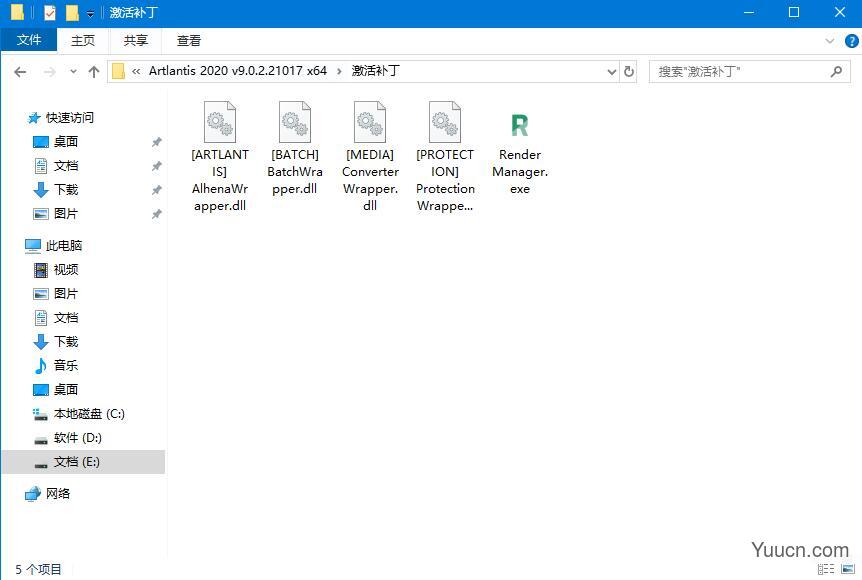This screenshot has height=580, width=862.
Task: Show hidden parent folders via « chevron
Action: tap(136, 71)
